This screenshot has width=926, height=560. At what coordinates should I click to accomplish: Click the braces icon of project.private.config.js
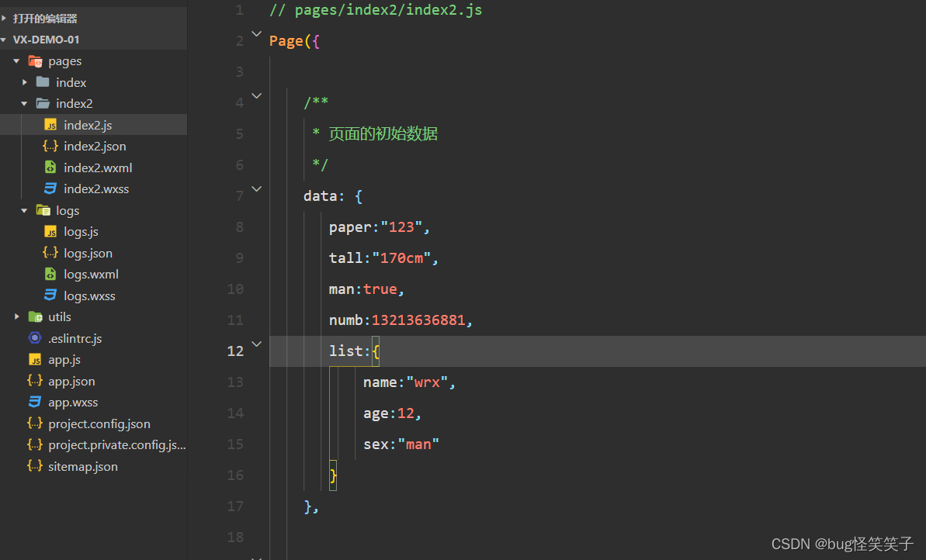coord(35,445)
